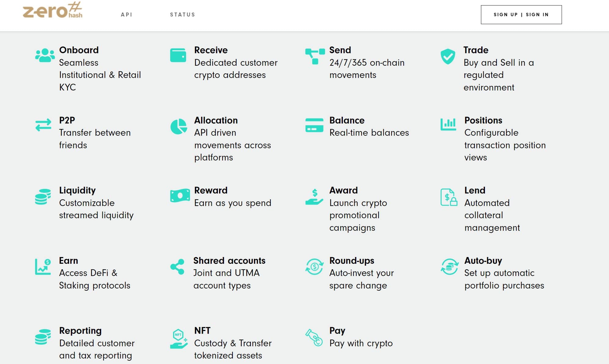
Task: Click the Balance credit card icon
Action: [314, 125]
